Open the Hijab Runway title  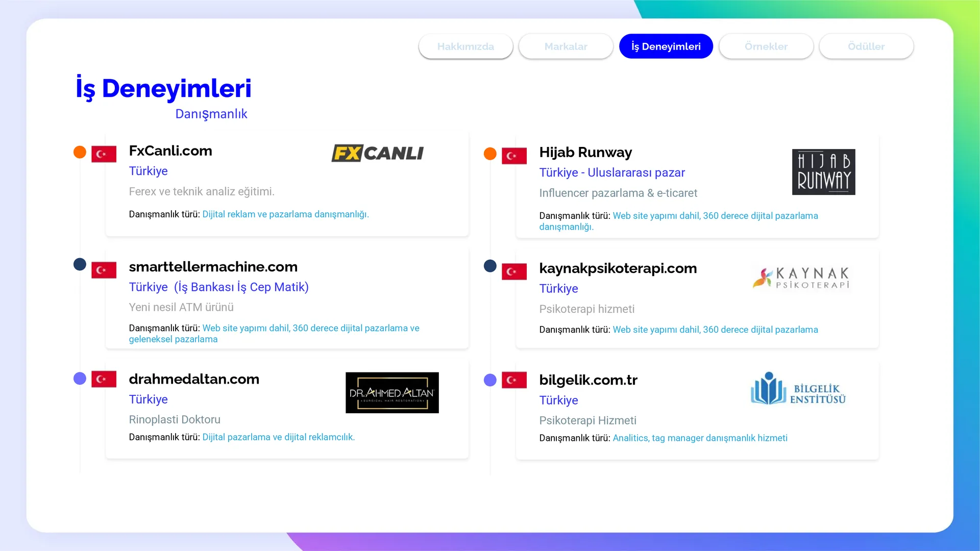585,153
